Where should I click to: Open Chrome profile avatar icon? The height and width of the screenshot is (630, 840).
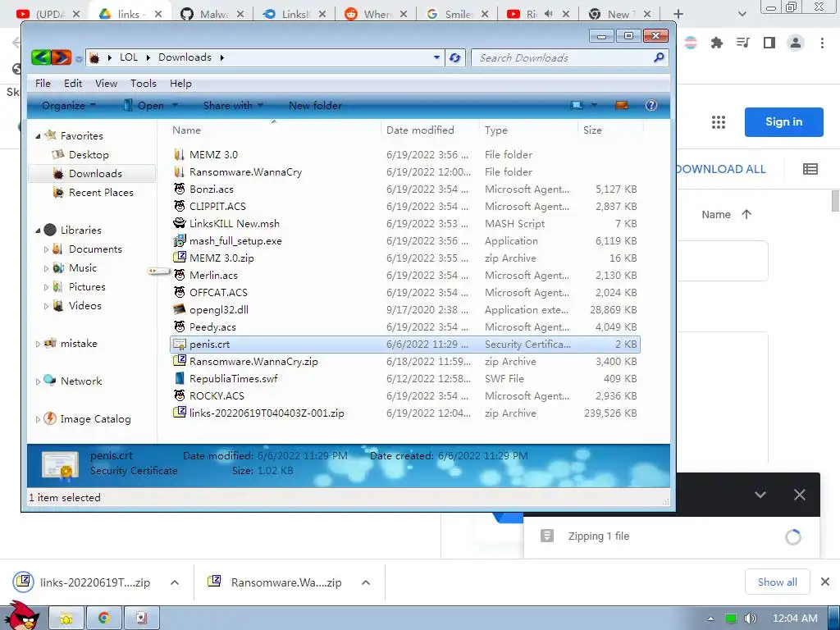point(796,43)
